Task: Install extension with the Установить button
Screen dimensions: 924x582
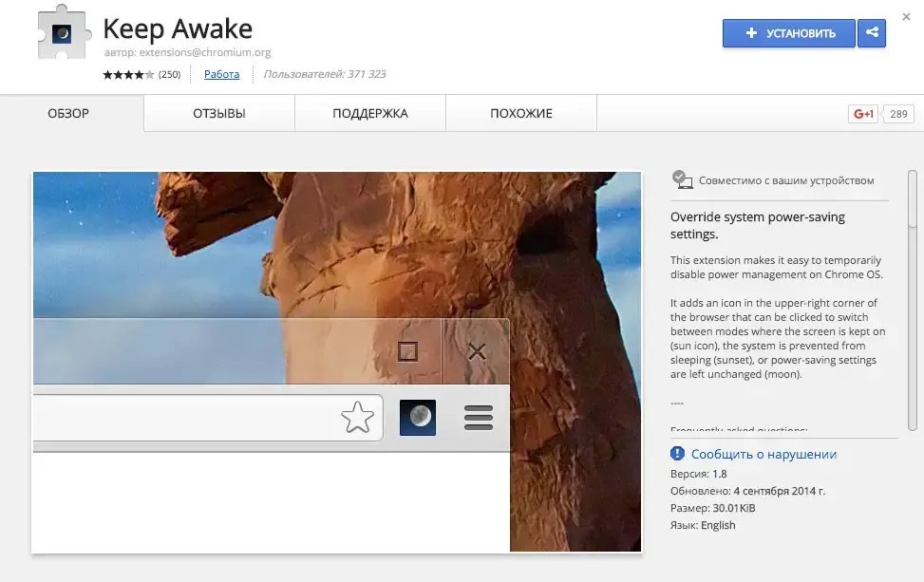Action: (x=788, y=33)
